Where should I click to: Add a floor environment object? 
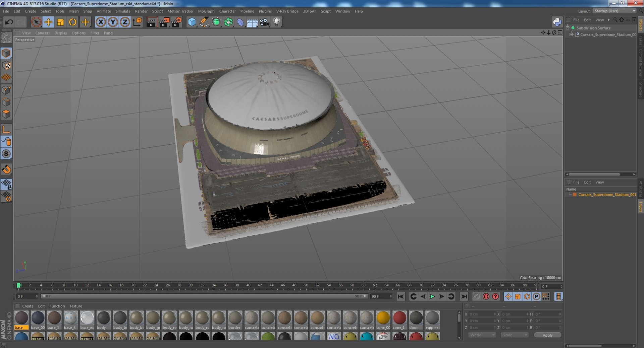pos(252,22)
